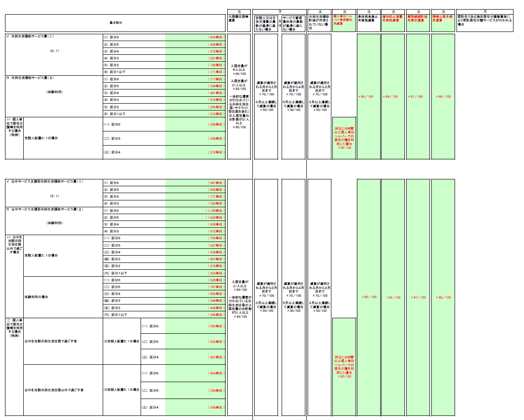
Task: Click the '787単位' value
Action: [216, 287]
